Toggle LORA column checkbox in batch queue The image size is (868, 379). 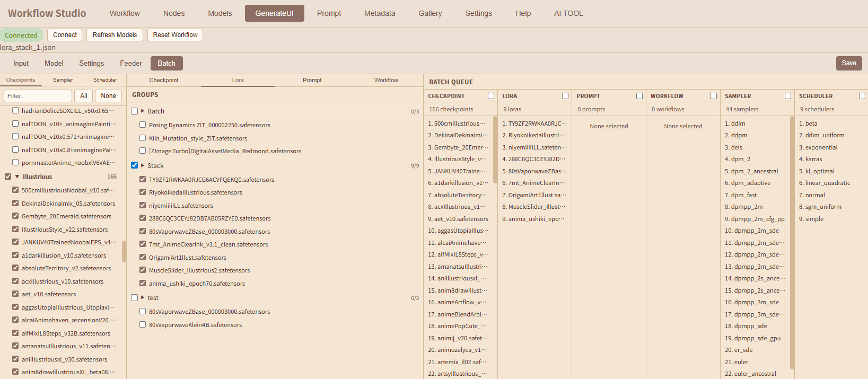click(565, 96)
